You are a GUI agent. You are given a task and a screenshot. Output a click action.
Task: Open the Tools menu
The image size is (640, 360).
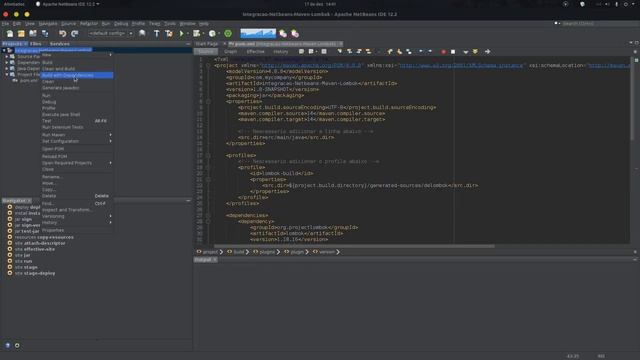point(170,24)
